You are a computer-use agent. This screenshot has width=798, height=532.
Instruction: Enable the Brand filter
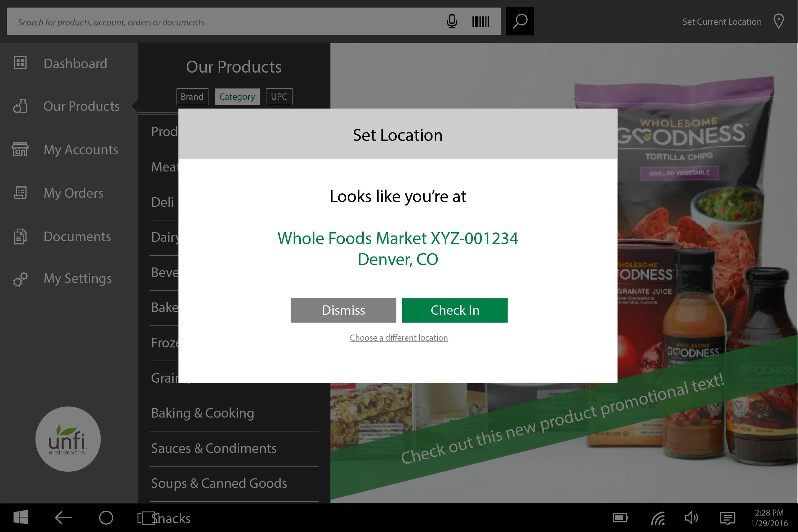[192, 96]
